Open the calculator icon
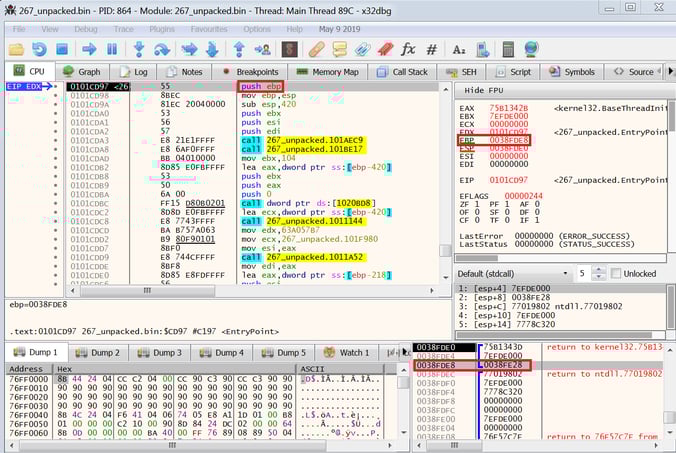The height and width of the screenshot is (453, 676). pos(509,48)
